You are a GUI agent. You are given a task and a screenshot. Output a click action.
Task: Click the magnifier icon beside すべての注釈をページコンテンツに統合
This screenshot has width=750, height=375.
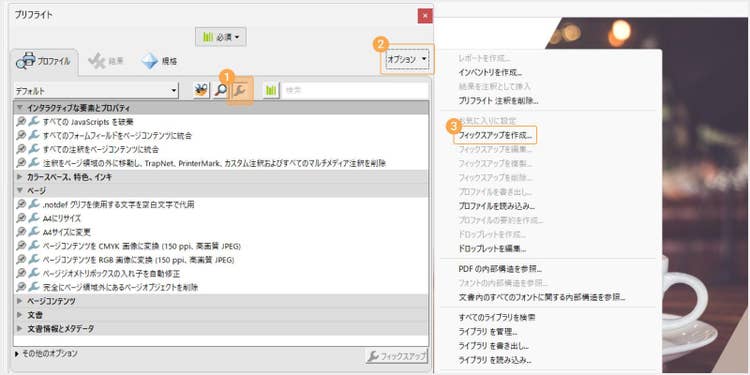click(21, 149)
